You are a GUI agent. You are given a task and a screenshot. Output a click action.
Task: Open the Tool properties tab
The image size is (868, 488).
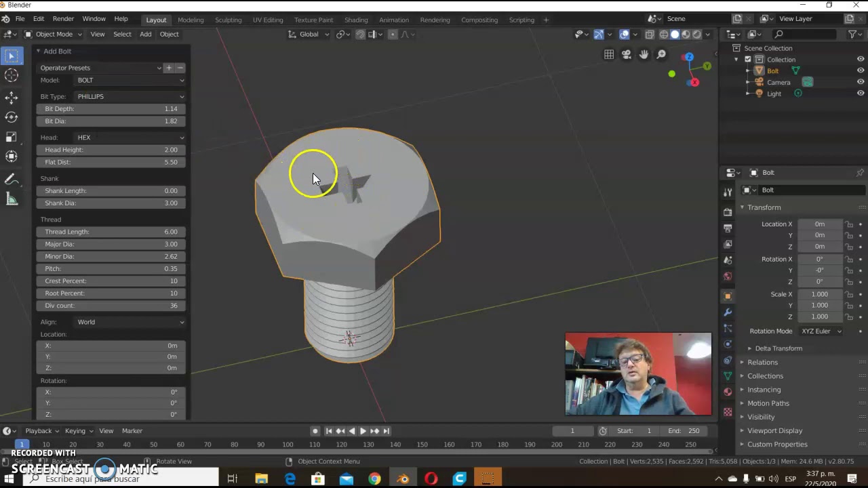tap(728, 193)
